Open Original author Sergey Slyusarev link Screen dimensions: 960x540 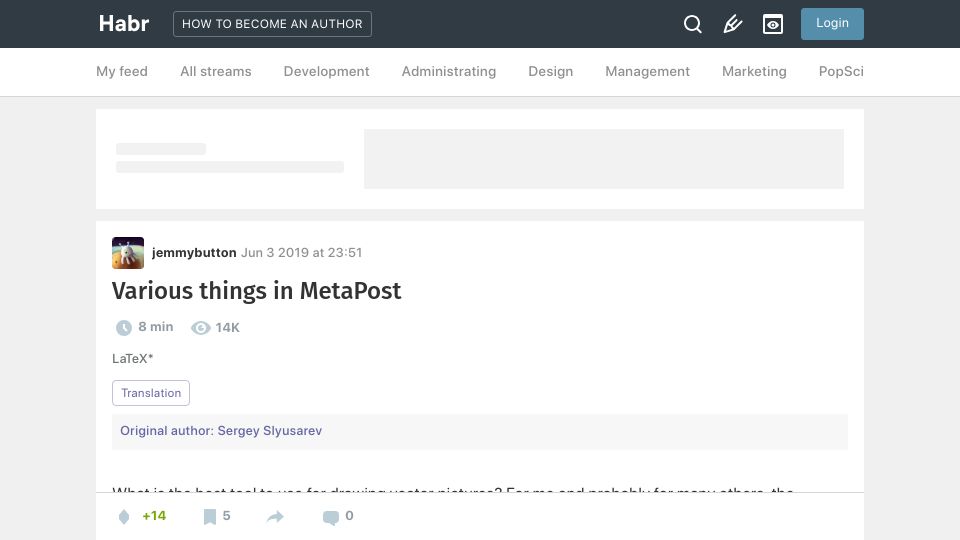pyautogui.click(x=221, y=431)
